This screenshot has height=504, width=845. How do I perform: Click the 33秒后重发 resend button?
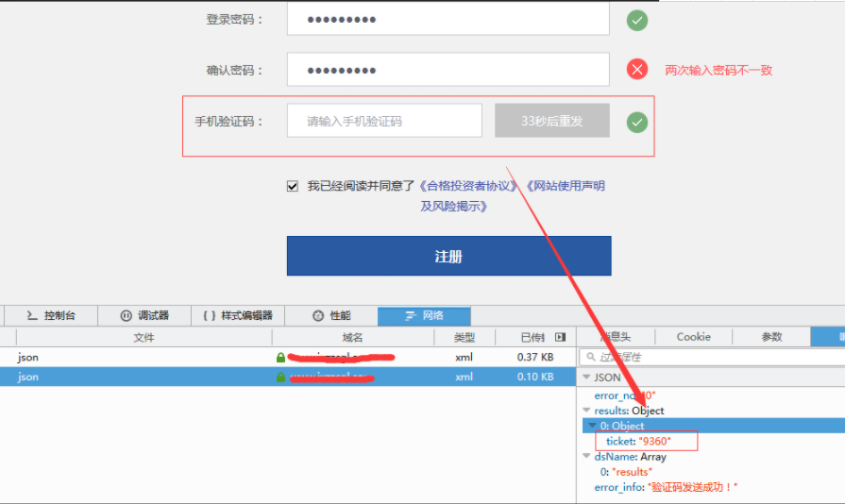pos(551,121)
